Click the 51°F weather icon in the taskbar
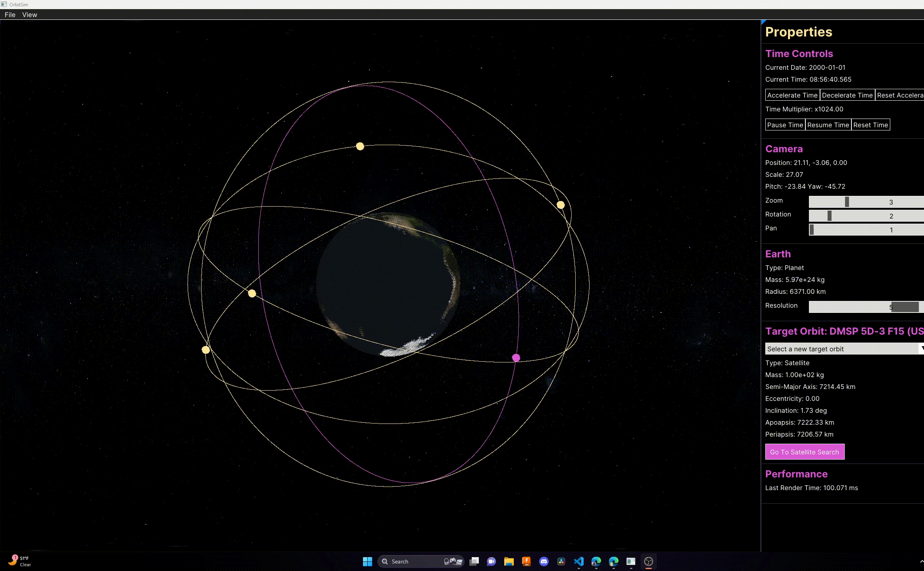Image resolution: width=924 pixels, height=571 pixels. pyautogui.click(x=21, y=560)
